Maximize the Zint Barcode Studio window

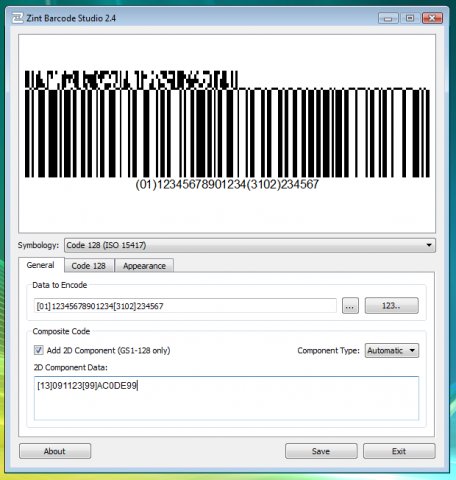coord(410,18)
